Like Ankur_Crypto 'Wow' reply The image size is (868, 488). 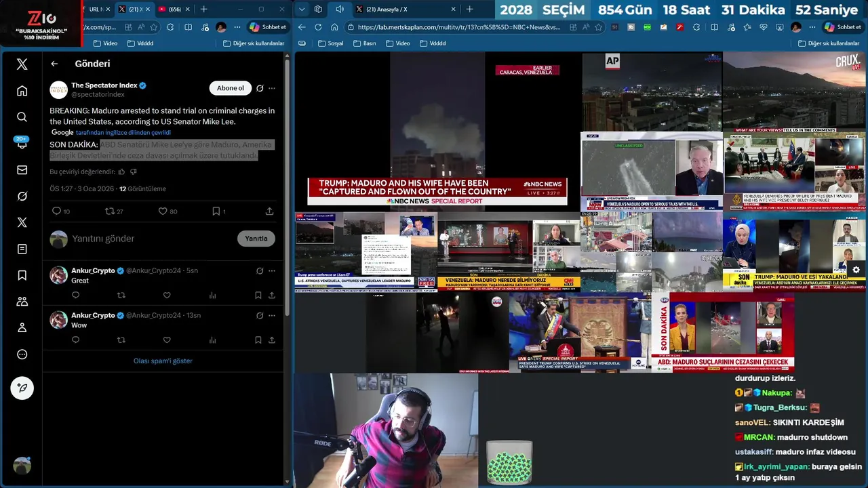tap(167, 340)
